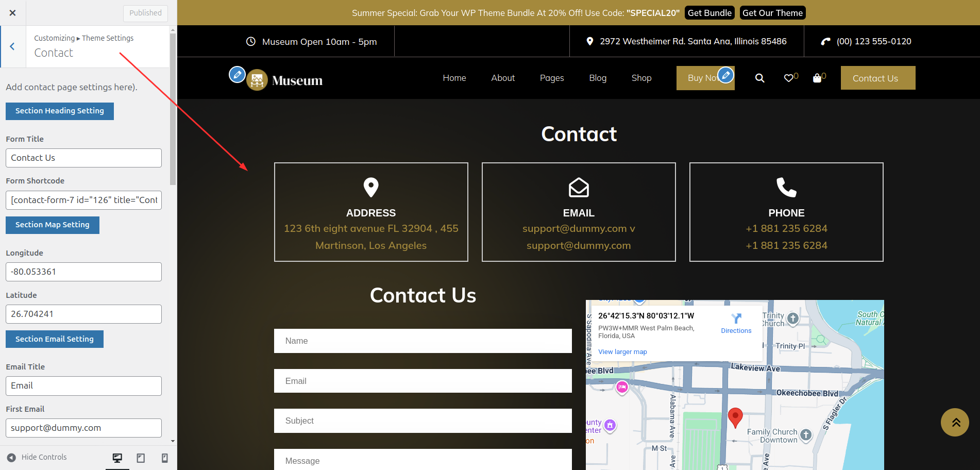Image resolution: width=980 pixels, height=470 pixels.
Task: Open the View larger map link
Action: [x=622, y=351]
